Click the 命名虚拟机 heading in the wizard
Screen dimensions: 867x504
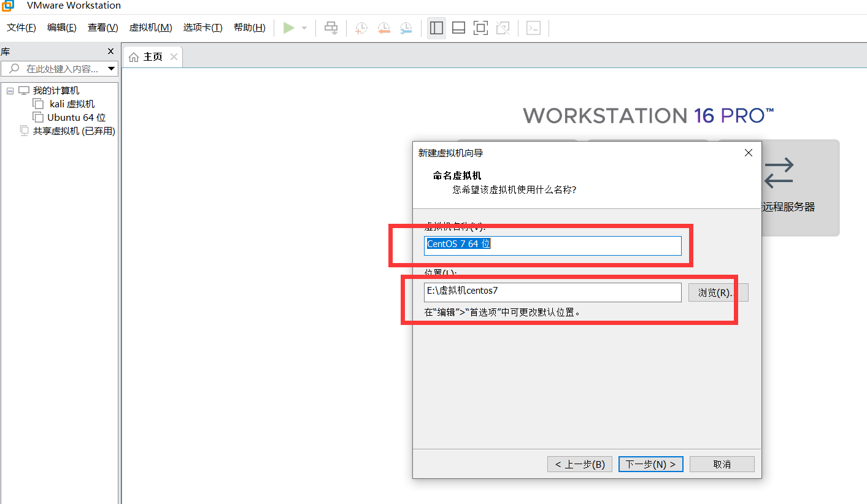point(457,176)
